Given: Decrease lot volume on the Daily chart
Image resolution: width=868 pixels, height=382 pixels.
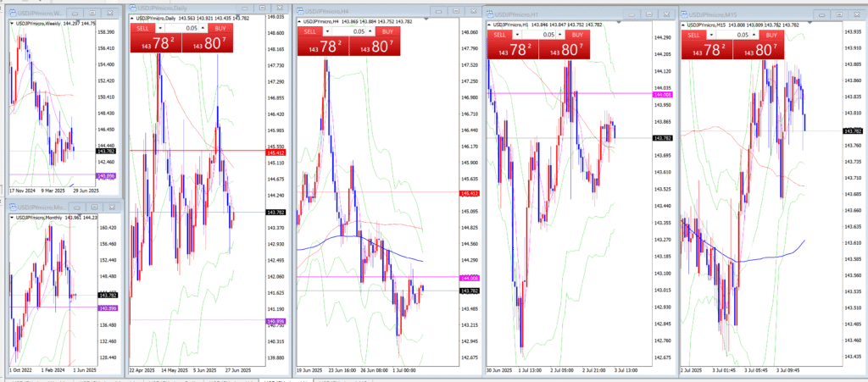Looking at the screenshot, I should click(x=160, y=28).
